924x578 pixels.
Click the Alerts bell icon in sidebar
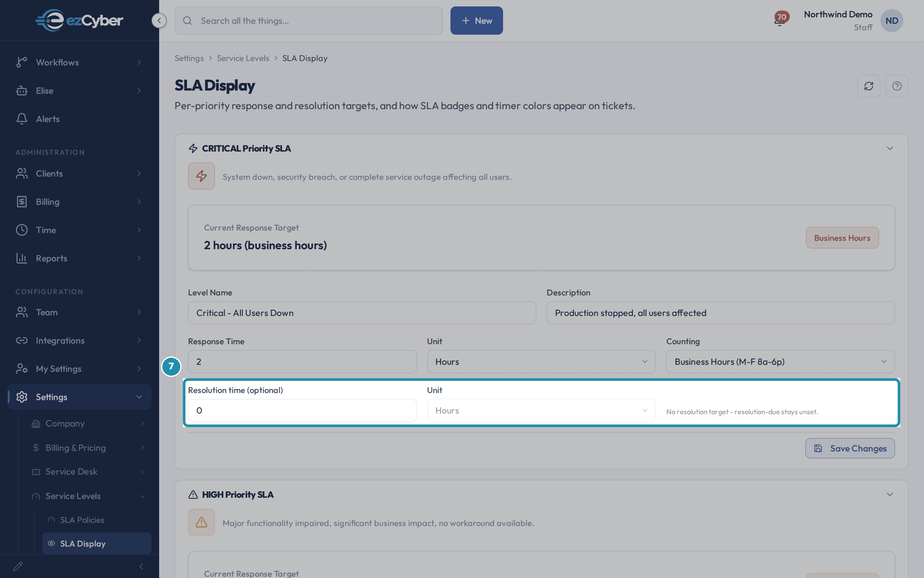coord(22,119)
